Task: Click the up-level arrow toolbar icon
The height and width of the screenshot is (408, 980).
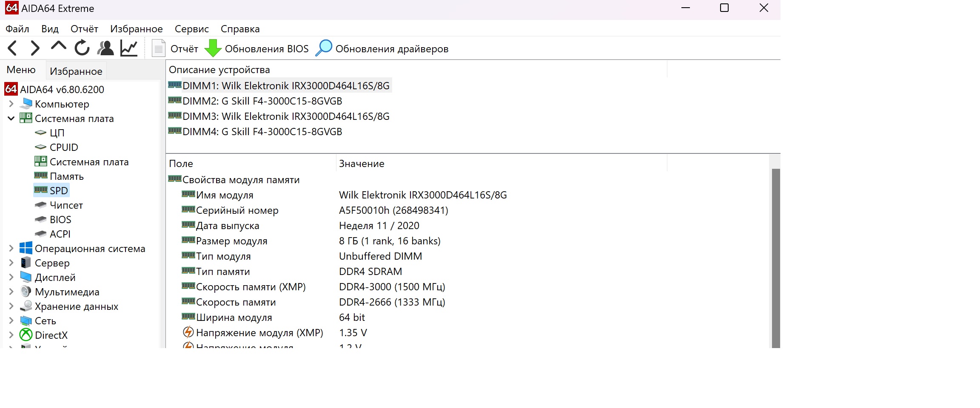Action: (59, 46)
